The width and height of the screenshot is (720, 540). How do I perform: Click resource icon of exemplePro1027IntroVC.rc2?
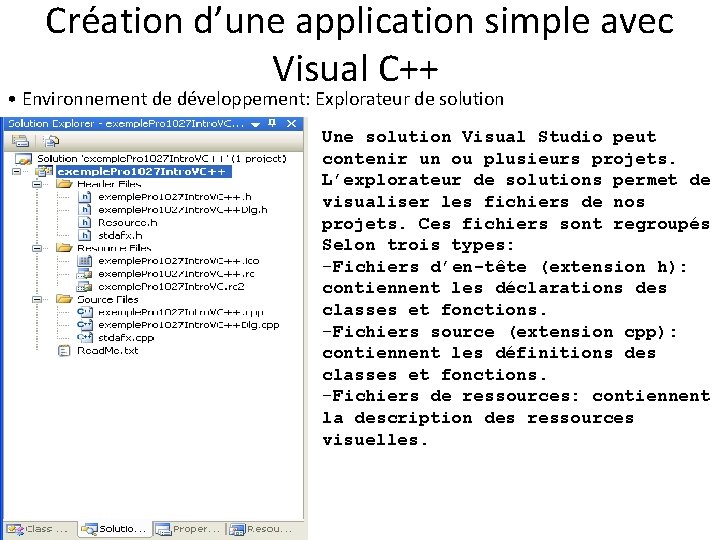coord(84,287)
